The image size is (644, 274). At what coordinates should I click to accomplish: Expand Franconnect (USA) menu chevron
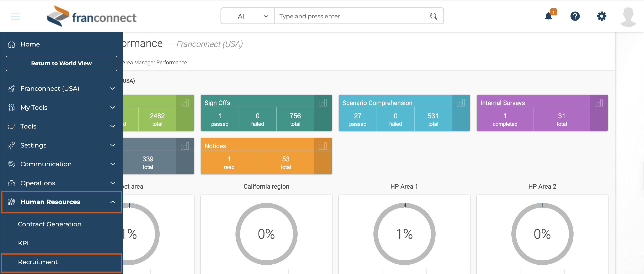tap(113, 89)
